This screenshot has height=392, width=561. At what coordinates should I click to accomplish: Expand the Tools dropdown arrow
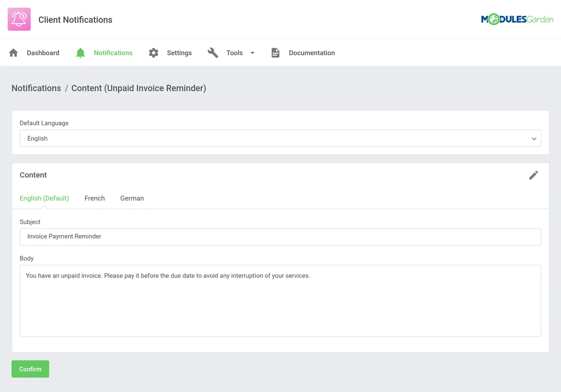[x=252, y=53]
